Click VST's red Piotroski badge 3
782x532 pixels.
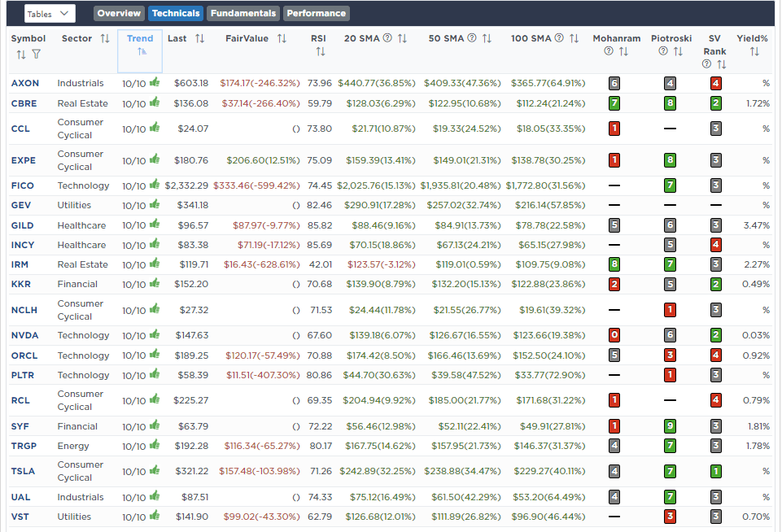pos(670,517)
